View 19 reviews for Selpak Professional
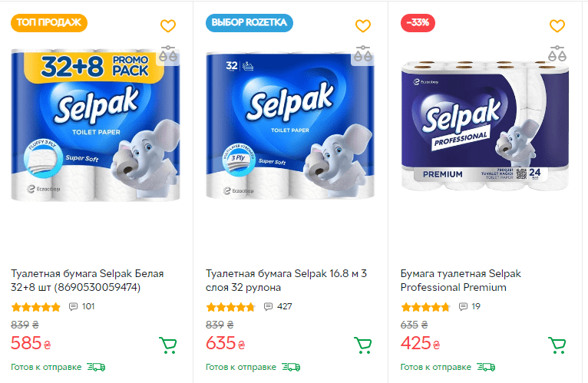588x383 pixels. [x=464, y=307]
